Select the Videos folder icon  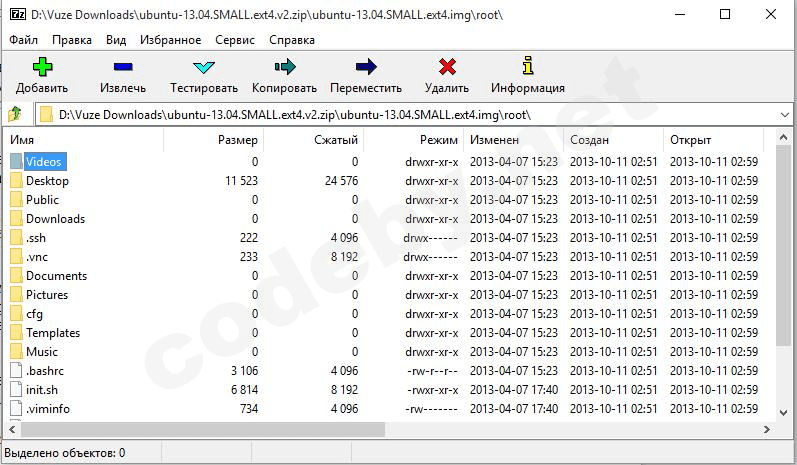[x=16, y=162]
